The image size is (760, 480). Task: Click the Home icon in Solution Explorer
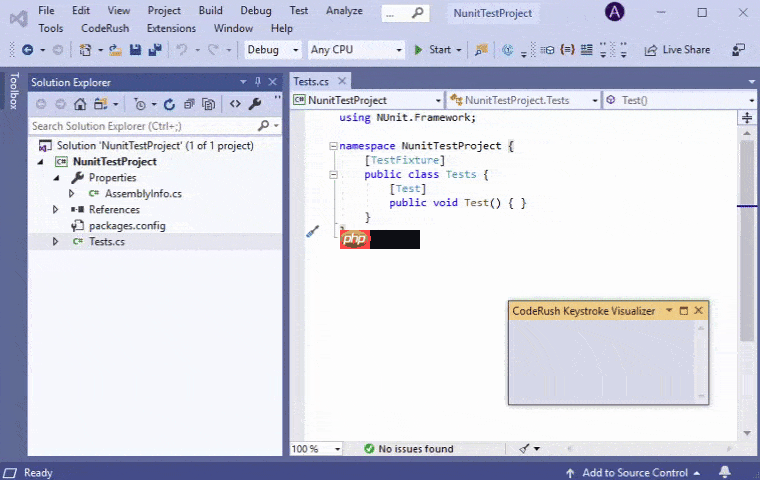[x=80, y=104]
